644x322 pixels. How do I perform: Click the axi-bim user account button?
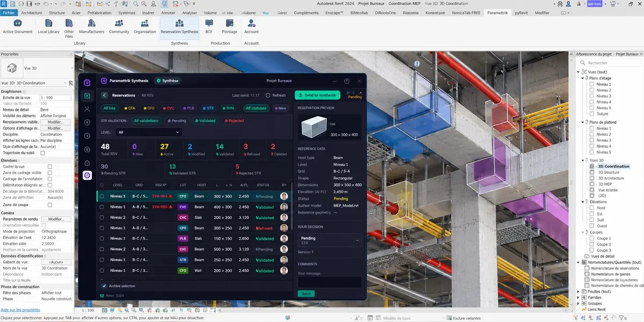coord(594,3)
